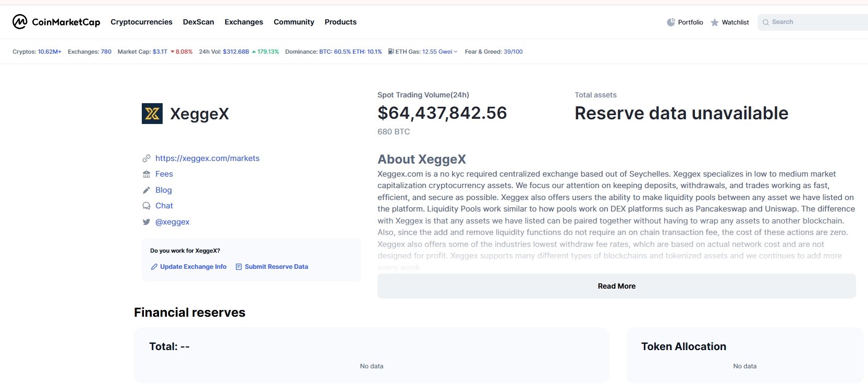The height and width of the screenshot is (385, 868).
Task: Click the Blog pencil icon
Action: (146, 190)
